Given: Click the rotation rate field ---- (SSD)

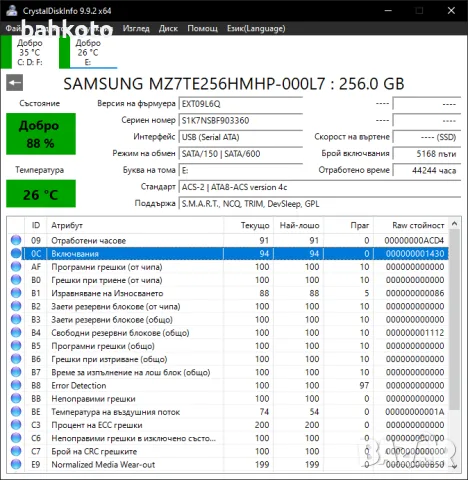Looking at the screenshot, I should click(x=427, y=137).
